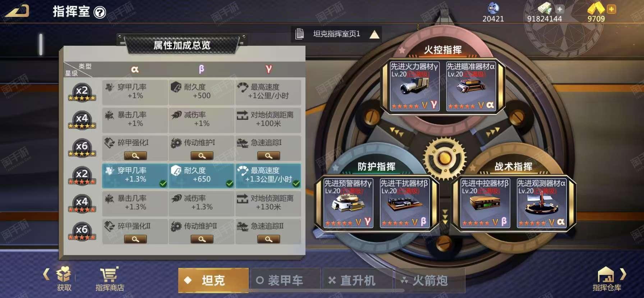Toggle checked 穿甲几率 +1.3% bonus

pos(135,176)
